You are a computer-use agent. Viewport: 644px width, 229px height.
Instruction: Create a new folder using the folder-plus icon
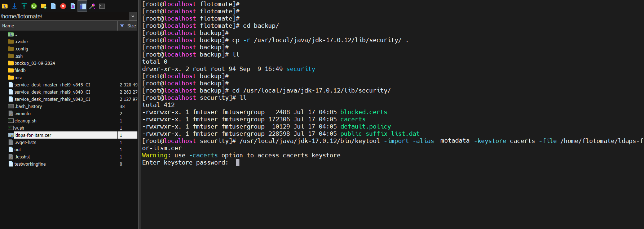point(44,6)
